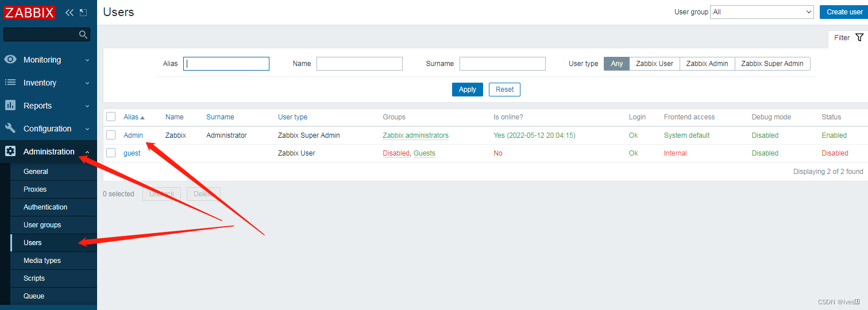The image size is (868, 310).
Task: Click the Users page heading
Action: click(119, 12)
